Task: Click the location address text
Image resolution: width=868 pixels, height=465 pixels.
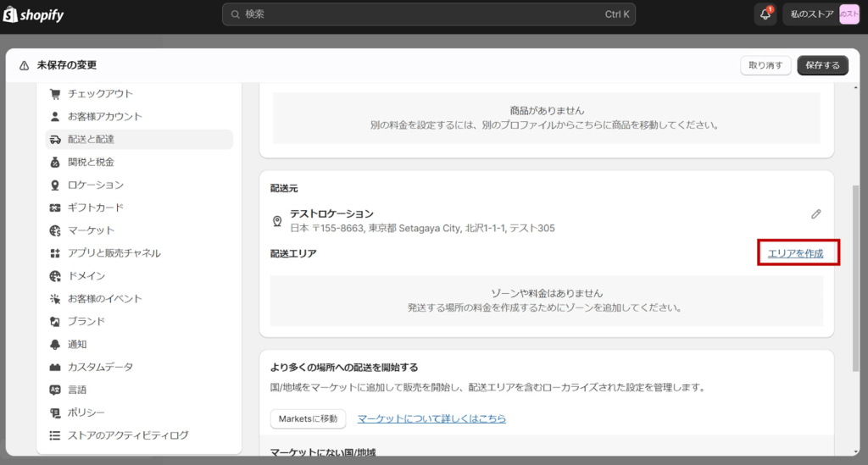Action: tap(422, 228)
